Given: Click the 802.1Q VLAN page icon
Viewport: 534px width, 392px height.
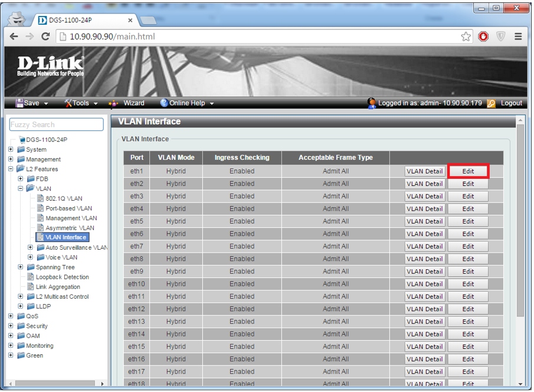Looking at the screenshot, I should pos(40,198).
